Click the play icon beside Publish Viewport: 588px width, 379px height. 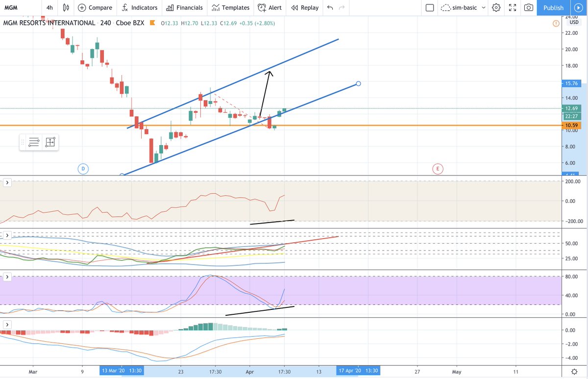pyautogui.click(x=579, y=8)
